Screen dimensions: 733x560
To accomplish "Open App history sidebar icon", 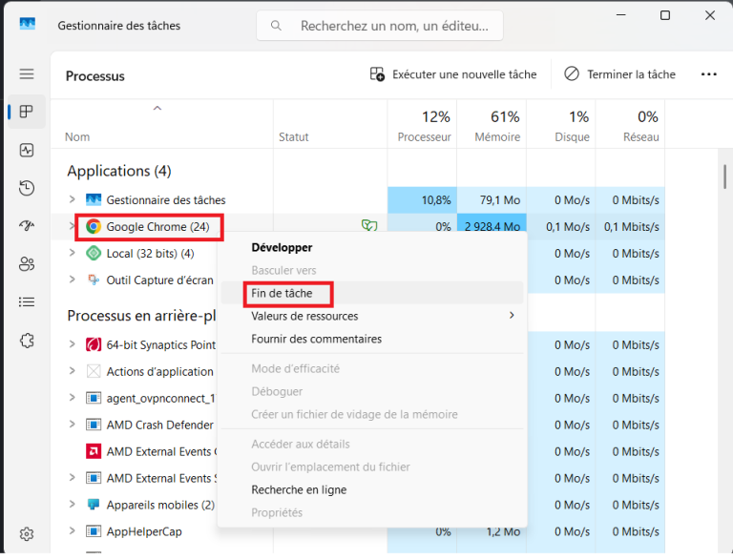I will pyautogui.click(x=27, y=188).
